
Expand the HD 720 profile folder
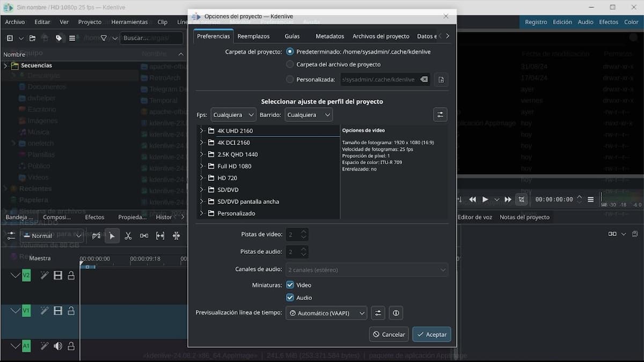202,178
